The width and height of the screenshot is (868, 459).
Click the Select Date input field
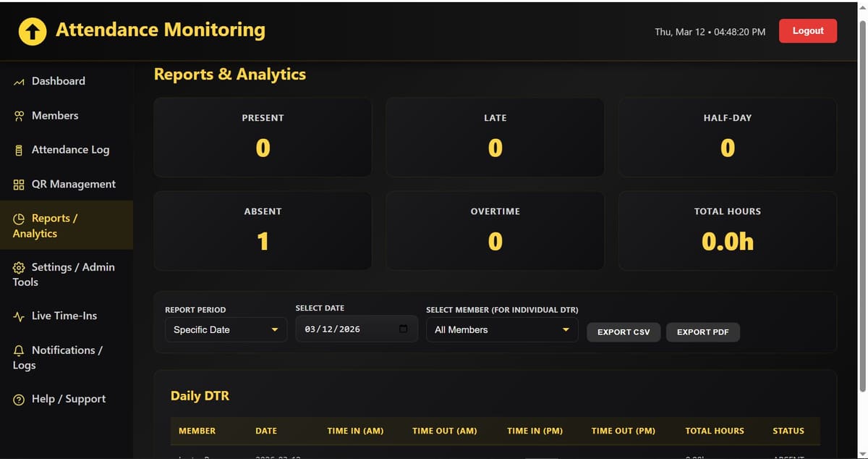347,329
